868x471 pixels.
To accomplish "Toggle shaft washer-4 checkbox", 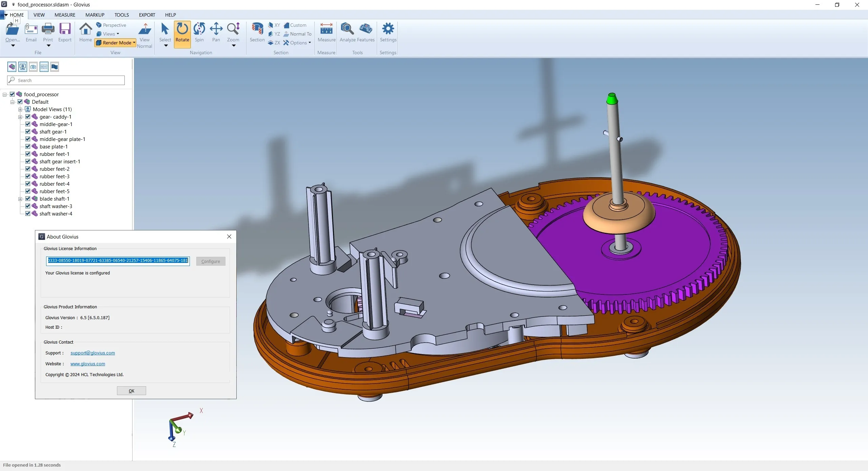I will tap(28, 213).
